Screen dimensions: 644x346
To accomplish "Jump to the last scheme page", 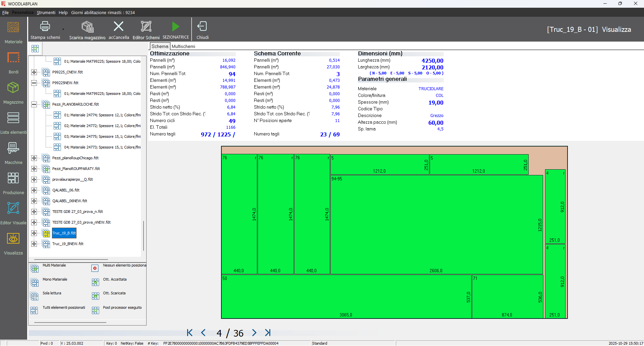I will 268,333.
